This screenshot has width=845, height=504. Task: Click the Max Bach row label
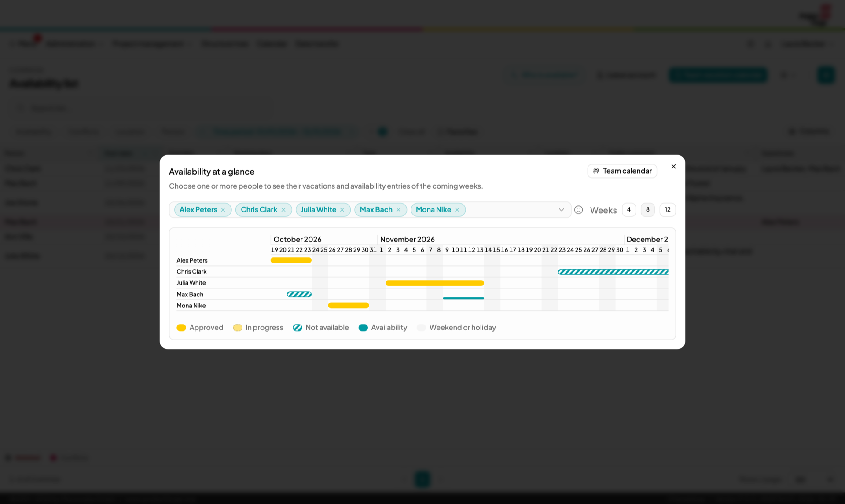[190, 294]
